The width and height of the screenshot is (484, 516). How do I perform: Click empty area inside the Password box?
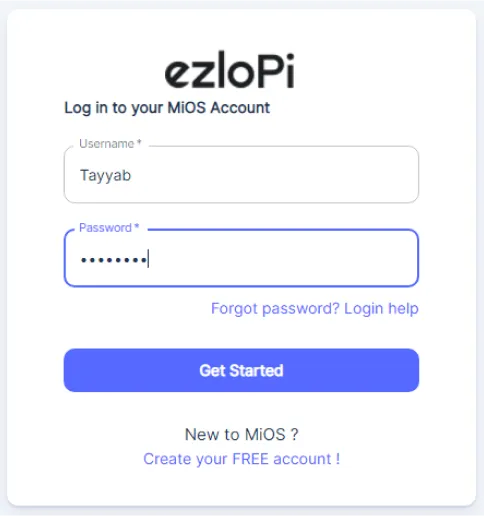[x=283, y=258]
